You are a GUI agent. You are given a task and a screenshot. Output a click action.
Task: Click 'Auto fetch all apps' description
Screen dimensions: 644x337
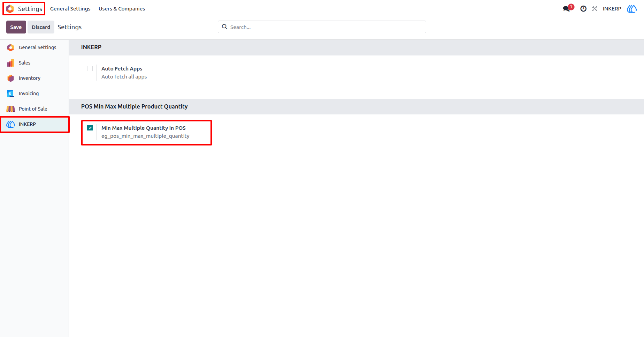(124, 77)
